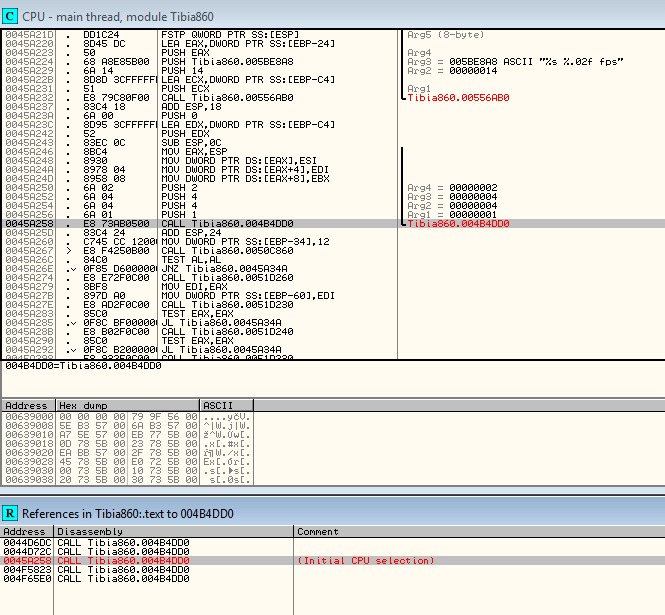This screenshot has height=615, width=665.
Task: Select CALL Tibia860.0051D230 at address 0045A27E
Action: click(x=227, y=305)
